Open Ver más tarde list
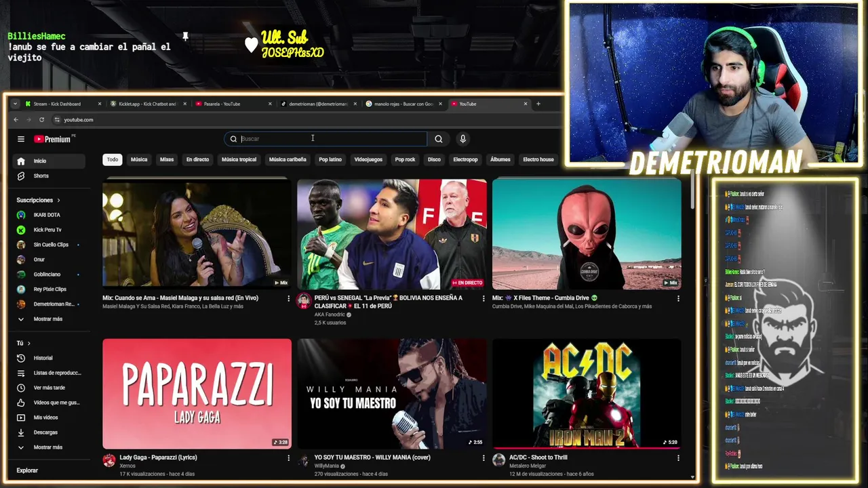Image resolution: width=868 pixels, height=488 pixels. tap(48, 388)
